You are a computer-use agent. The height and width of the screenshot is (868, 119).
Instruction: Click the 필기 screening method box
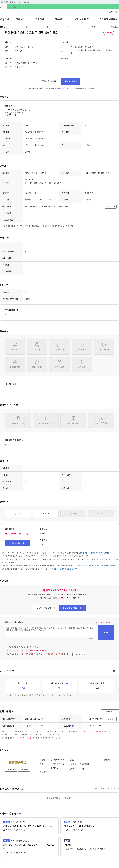[x=73, y=514]
